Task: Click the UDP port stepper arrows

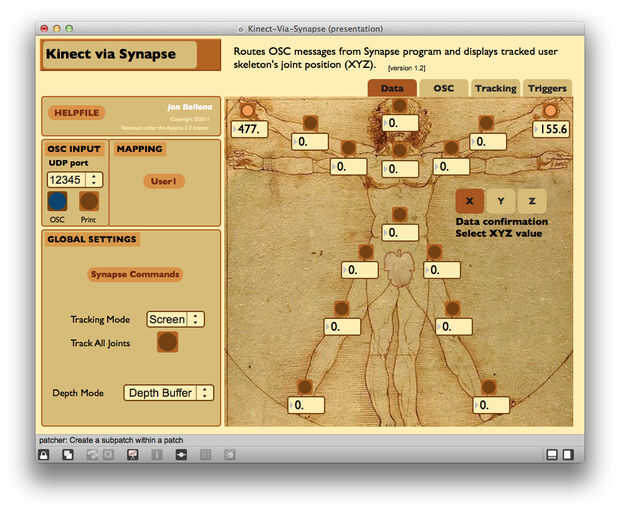Action: [94, 180]
